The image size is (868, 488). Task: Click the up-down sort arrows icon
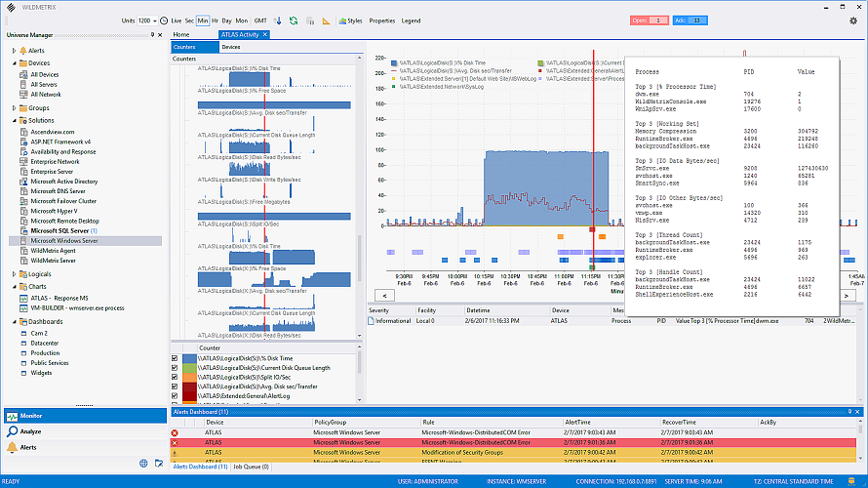[x=278, y=20]
